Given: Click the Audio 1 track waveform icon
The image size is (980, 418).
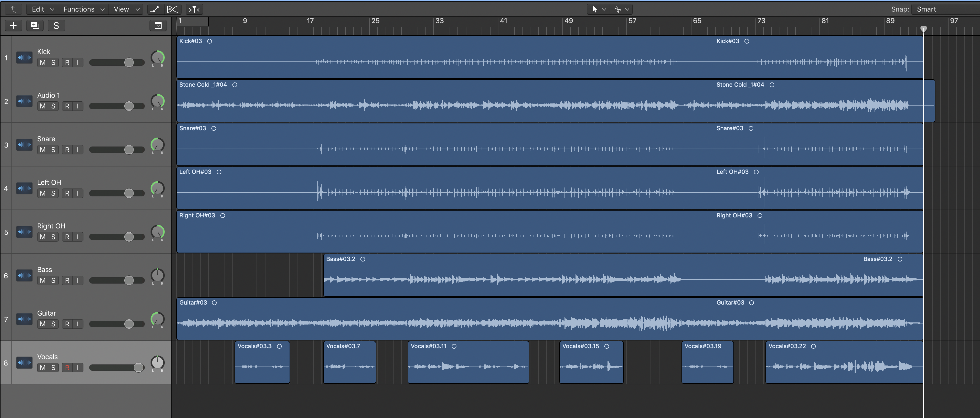Looking at the screenshot, I should [x=24, y=101].
